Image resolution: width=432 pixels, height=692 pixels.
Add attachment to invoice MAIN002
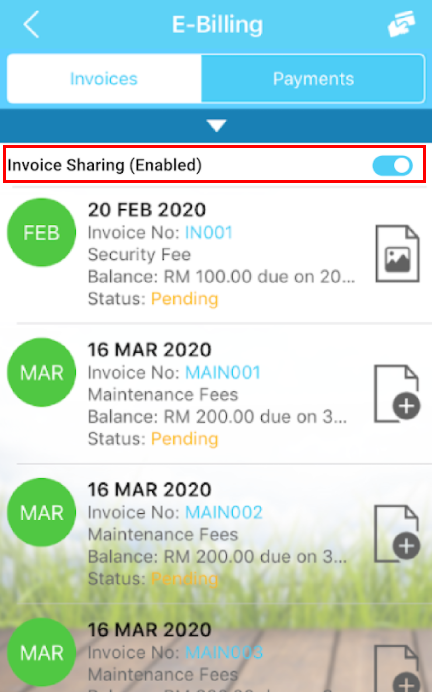[397, 534]
